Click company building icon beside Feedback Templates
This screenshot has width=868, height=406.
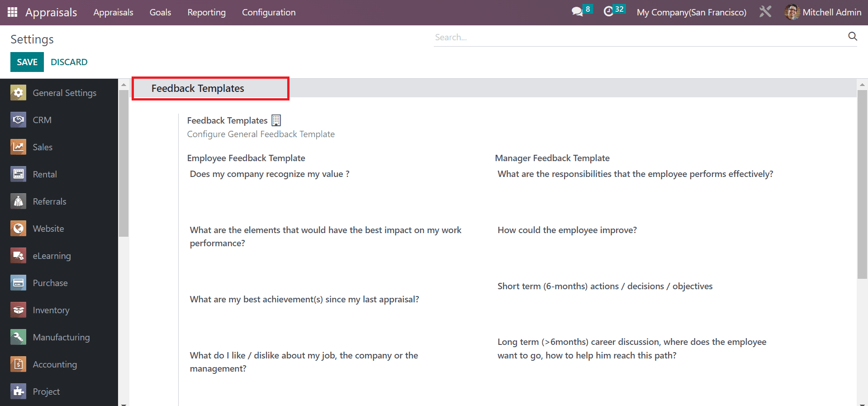tap(276, 120)
